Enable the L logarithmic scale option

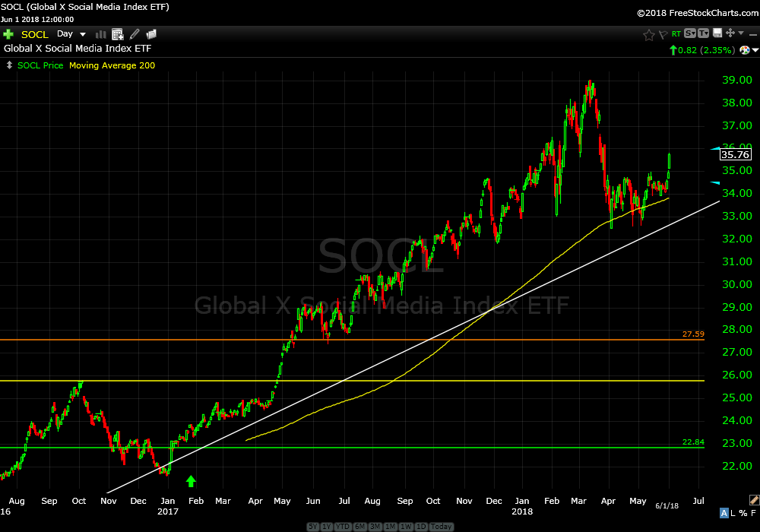(733, 513)
